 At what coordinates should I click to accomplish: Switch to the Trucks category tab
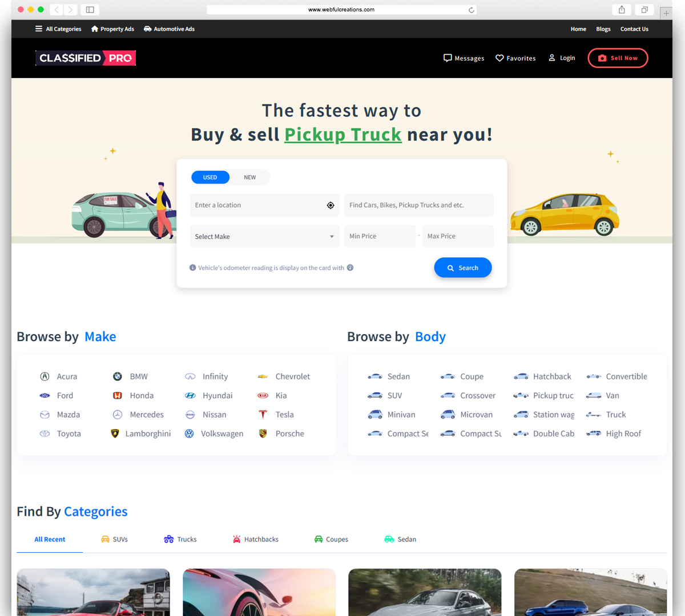coord(180,540)
